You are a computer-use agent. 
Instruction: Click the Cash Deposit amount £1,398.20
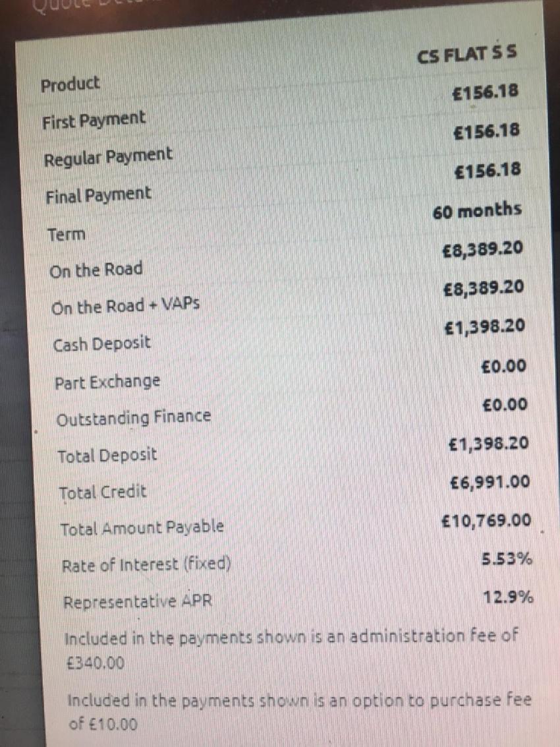click(x=485, y=327)
